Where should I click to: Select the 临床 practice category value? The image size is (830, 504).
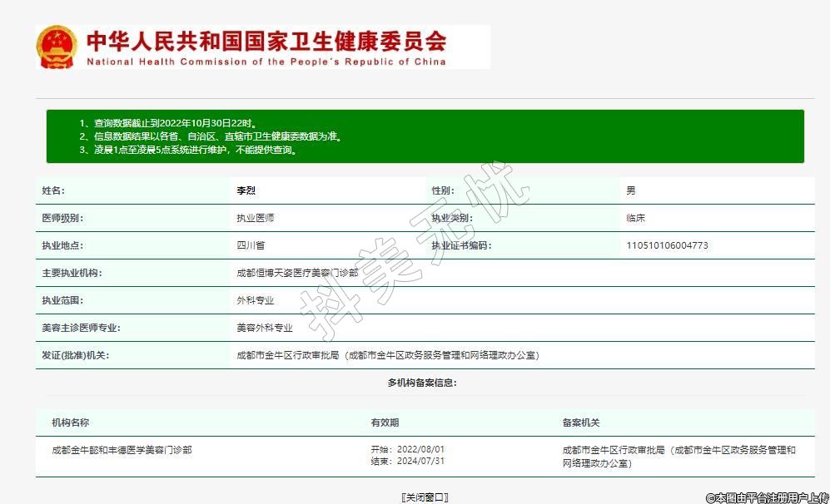636,218
